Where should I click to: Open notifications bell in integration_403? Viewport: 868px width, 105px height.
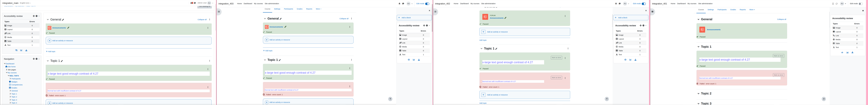click(x=400, y=4)
